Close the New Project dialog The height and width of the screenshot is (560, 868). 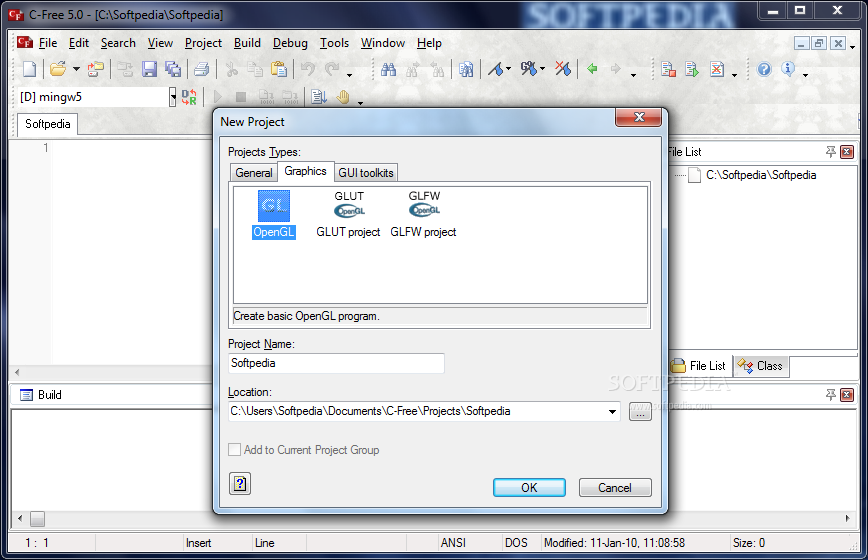639,117
